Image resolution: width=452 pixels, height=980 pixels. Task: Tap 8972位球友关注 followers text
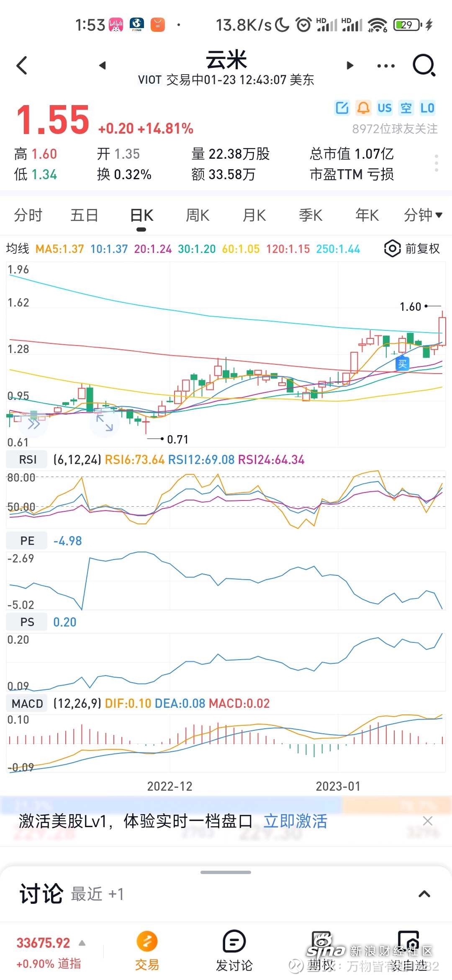pos(395,129)
